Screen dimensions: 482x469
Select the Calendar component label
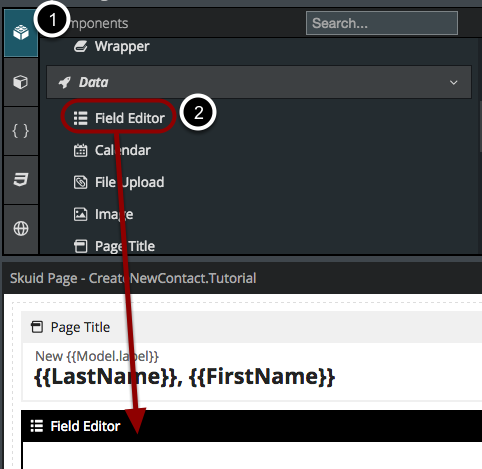pos(123,150)
